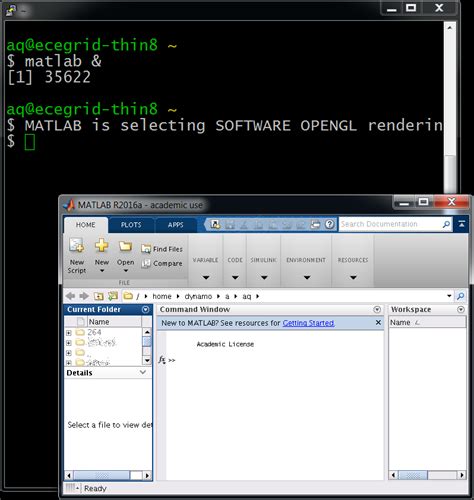Click 'a' folder in the address path
Viewport: 474px width, 500px height.
pyautogui.click(x=227, y=296)
